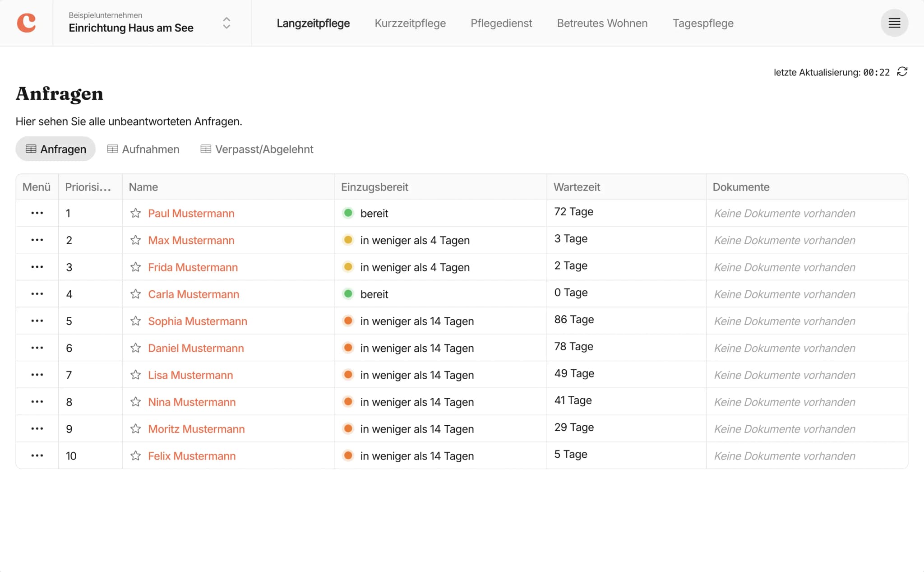The width and height of the screenshot is (924, 572).
Task: Click the refresh icon next to update time
Action: [x=902, y=72]
